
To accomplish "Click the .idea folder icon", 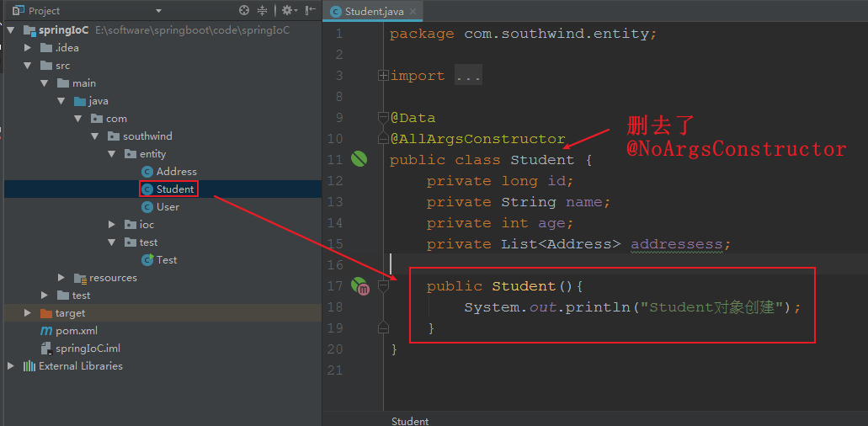I will coord(46,48).
